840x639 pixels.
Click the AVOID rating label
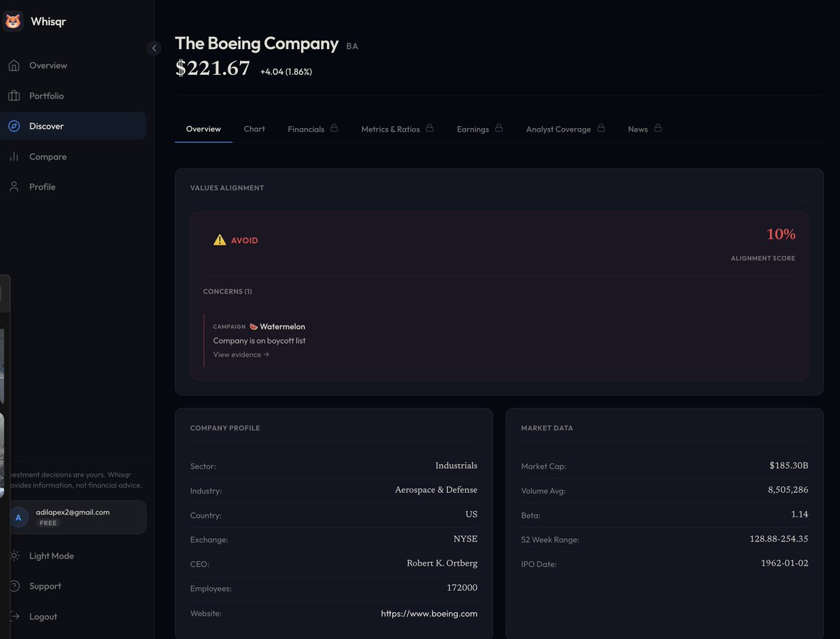244,241
